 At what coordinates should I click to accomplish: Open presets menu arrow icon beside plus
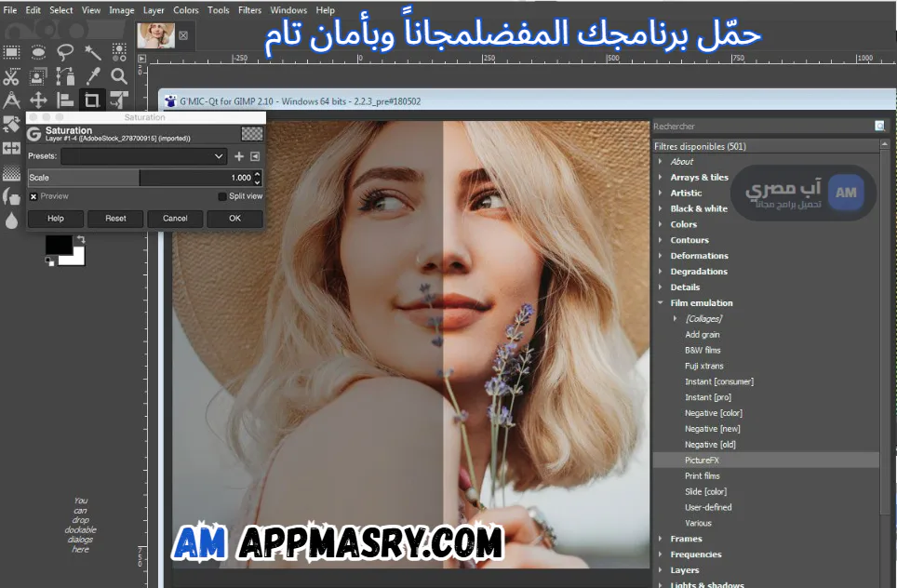click(255, 156)
